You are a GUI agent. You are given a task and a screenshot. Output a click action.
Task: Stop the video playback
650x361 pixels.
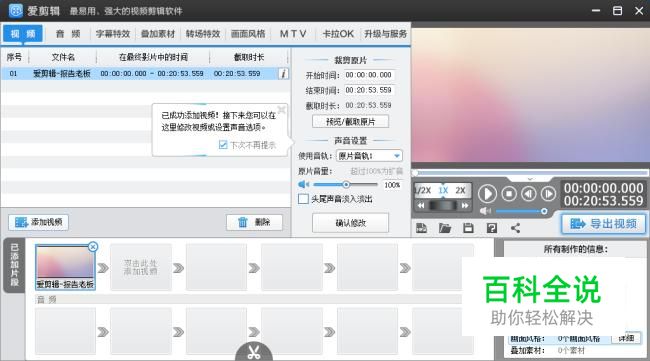[x=509, y=194]
